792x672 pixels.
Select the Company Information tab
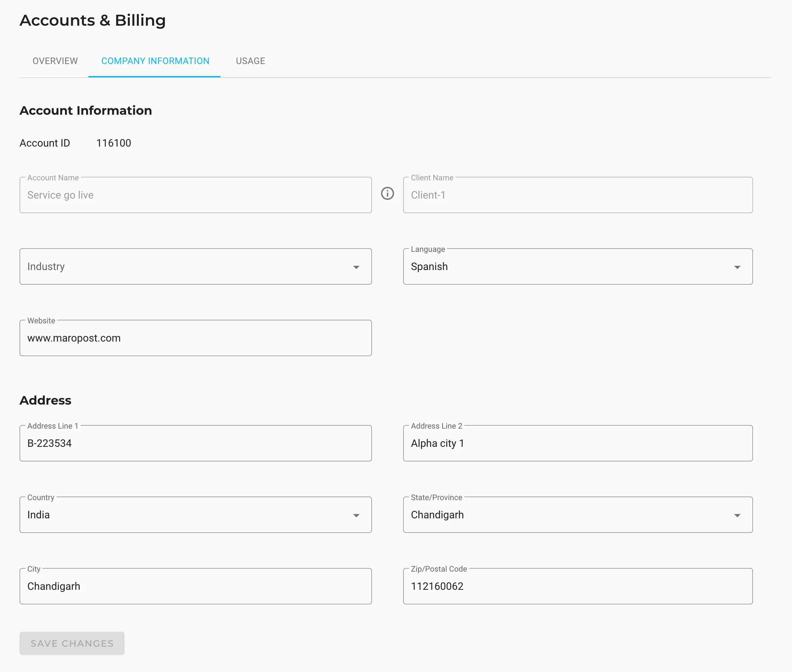[155, 61]
